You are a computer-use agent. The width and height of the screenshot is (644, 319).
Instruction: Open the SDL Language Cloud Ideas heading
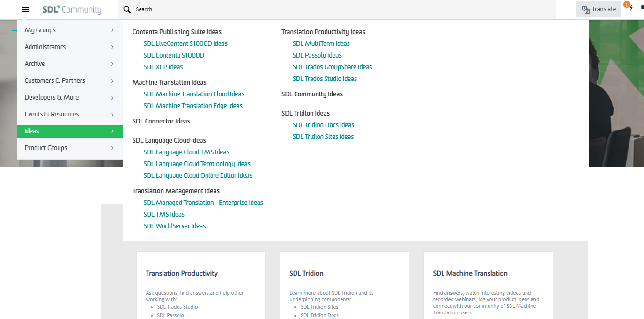(169, 140)
